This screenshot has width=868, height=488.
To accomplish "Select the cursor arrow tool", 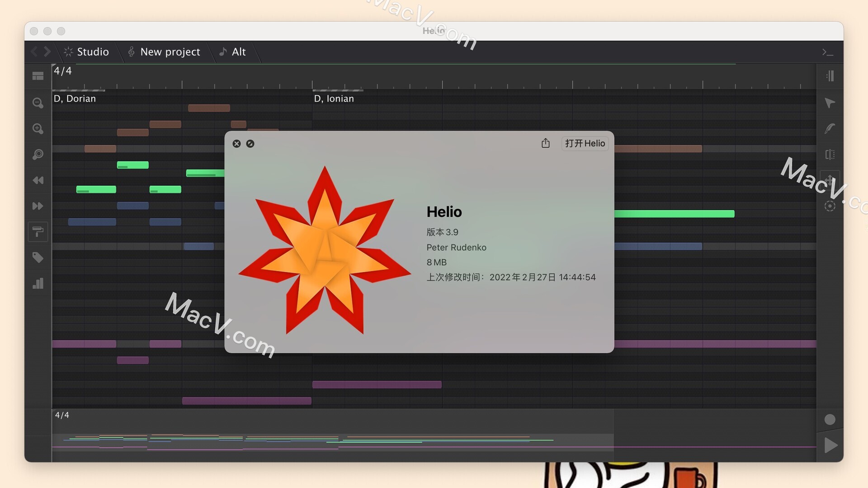I will 830,103.
